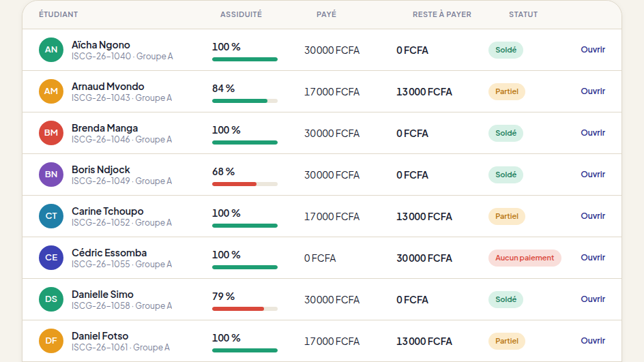
Task: Click the Partiel badge for Carine Tchoupo
Action: (506, 216)
